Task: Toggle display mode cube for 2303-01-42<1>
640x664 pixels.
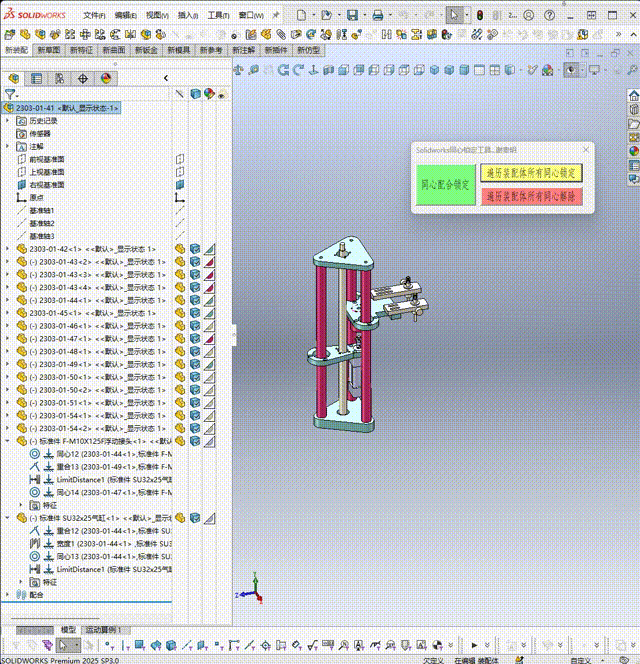Action: pyautogui.click(x=195, y=249)
